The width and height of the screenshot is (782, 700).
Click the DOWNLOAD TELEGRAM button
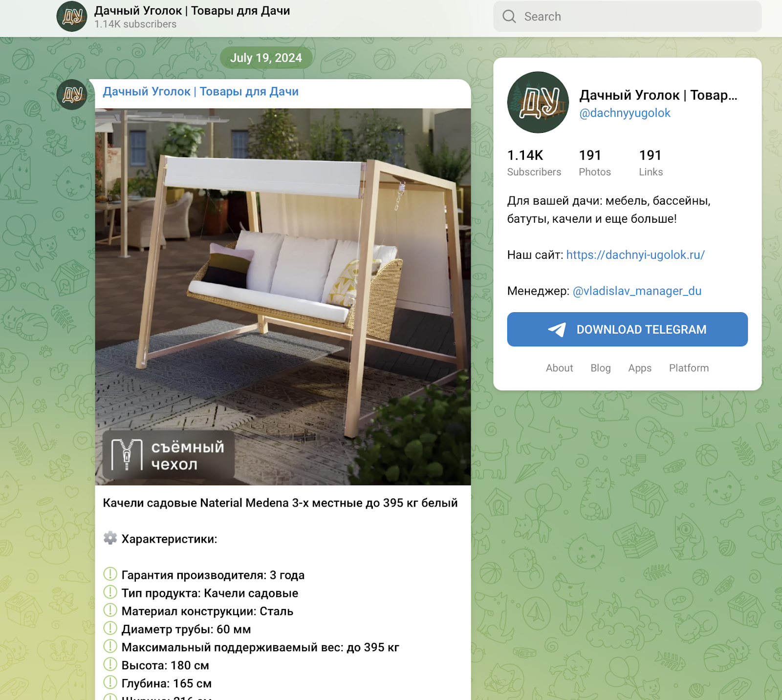pyautogui.click(x=628, y=330)
